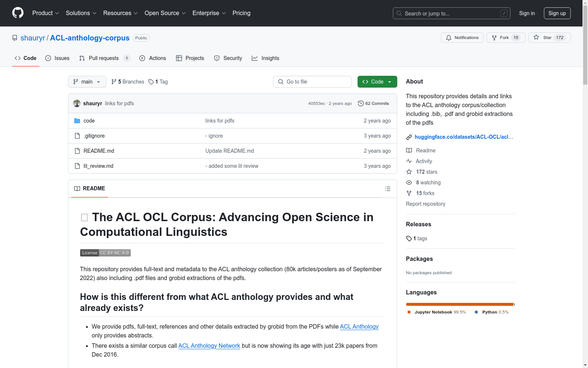Focus the Search or jump to field
The image size is (588, 368).
[452, 13]
